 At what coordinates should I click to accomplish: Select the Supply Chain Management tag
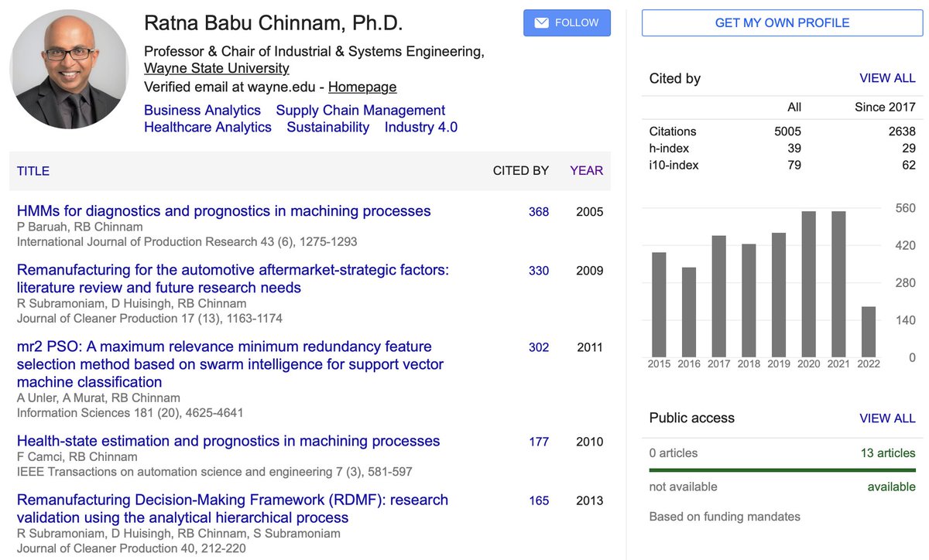point(361,110)
